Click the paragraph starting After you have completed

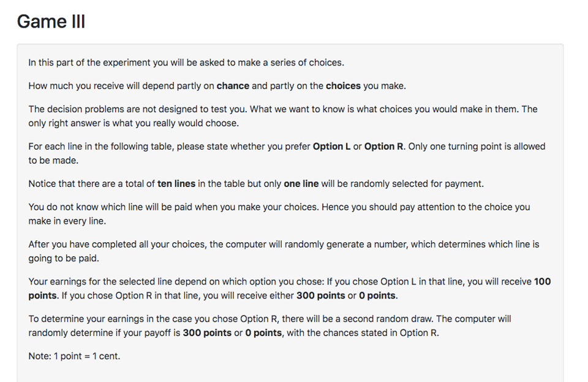pyautogui.click(x=284, y=251)
